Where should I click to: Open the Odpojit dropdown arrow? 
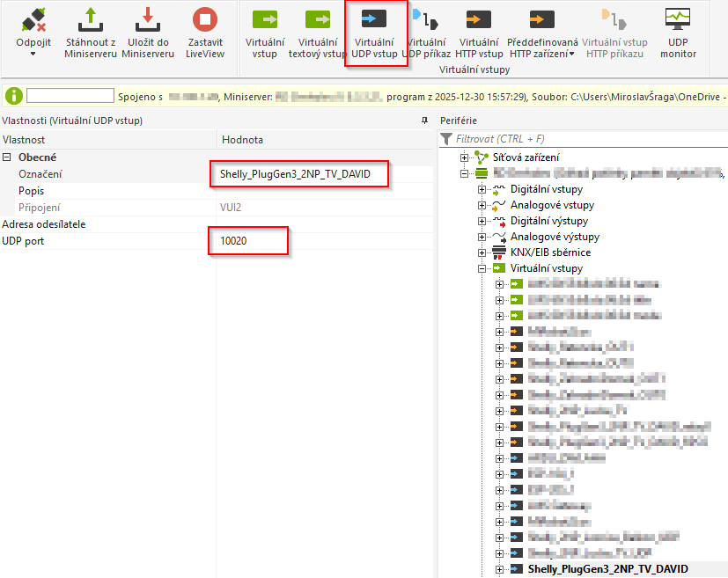point(33,55)
